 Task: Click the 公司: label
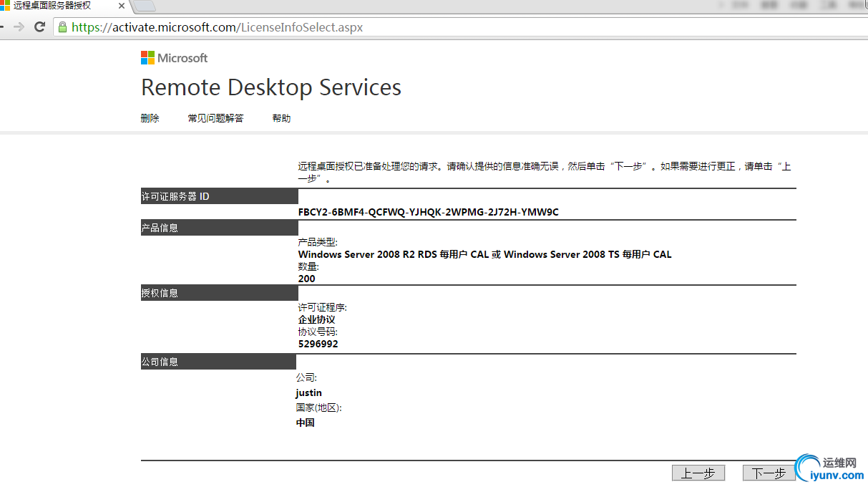(306, 377)
